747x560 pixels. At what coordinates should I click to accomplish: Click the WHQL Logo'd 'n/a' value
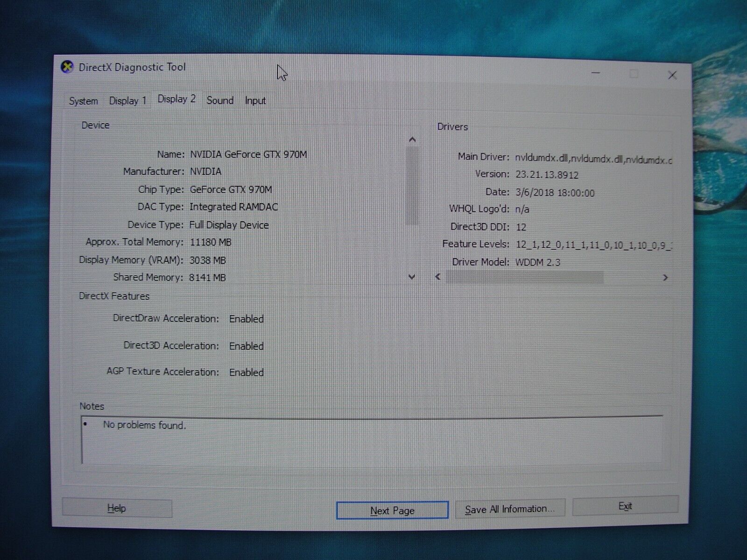coord(522,210)
